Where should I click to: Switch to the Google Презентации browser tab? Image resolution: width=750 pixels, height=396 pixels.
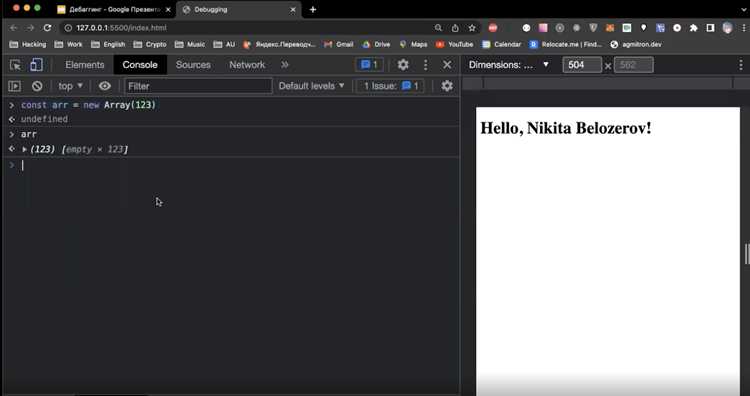pos(113,10)
